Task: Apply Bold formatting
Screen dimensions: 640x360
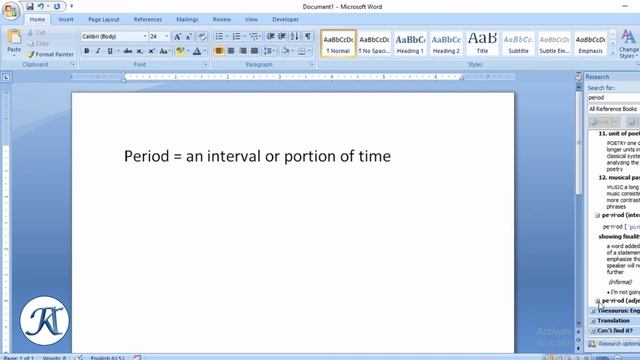Action: (x=87, y=51)
